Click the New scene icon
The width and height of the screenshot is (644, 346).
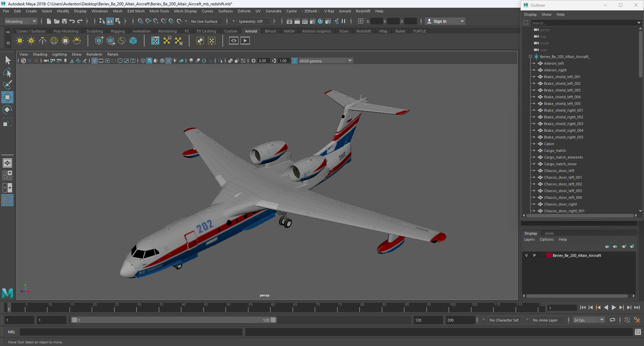(49, 21)
